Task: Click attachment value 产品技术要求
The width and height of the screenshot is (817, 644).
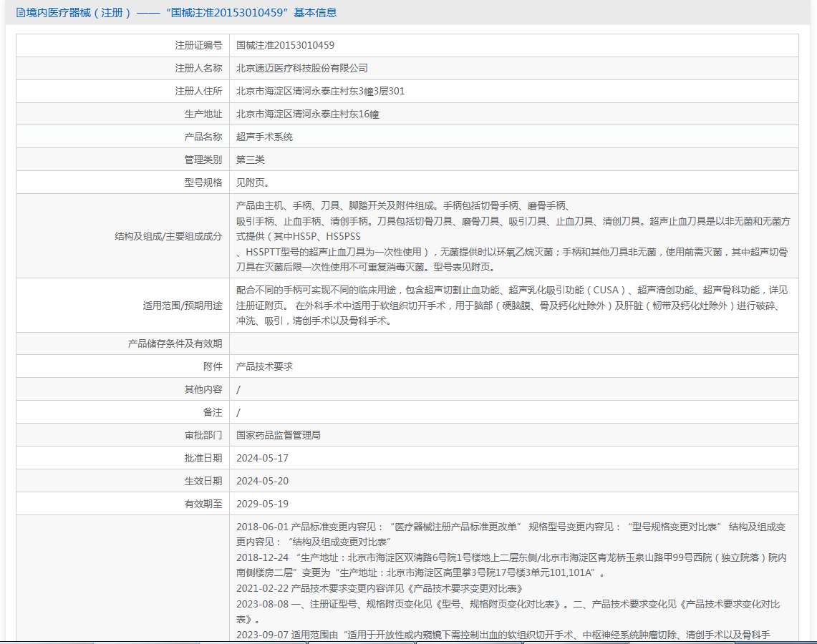Action: (264, 366)
